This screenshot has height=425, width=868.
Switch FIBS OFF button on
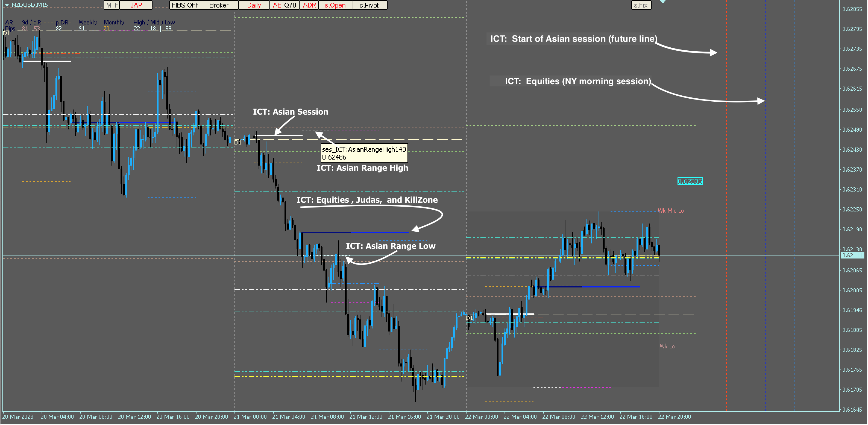coord(185,5)
